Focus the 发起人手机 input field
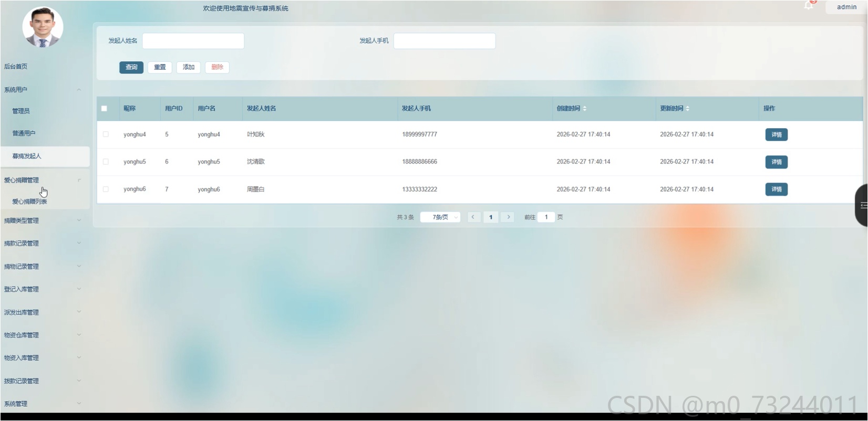The width and height of the screenshot is (868, 421). (x=445, y=41)
